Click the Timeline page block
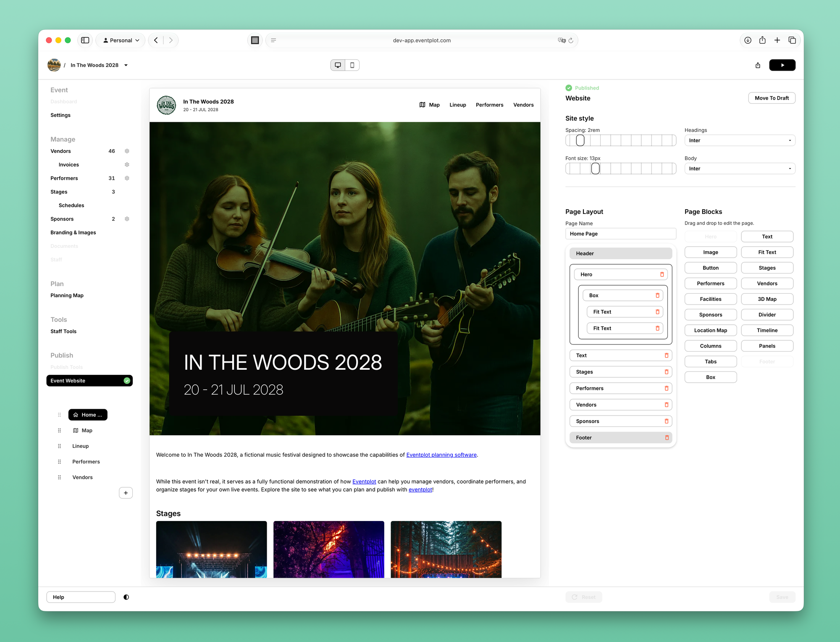 [x=767, y=330]
